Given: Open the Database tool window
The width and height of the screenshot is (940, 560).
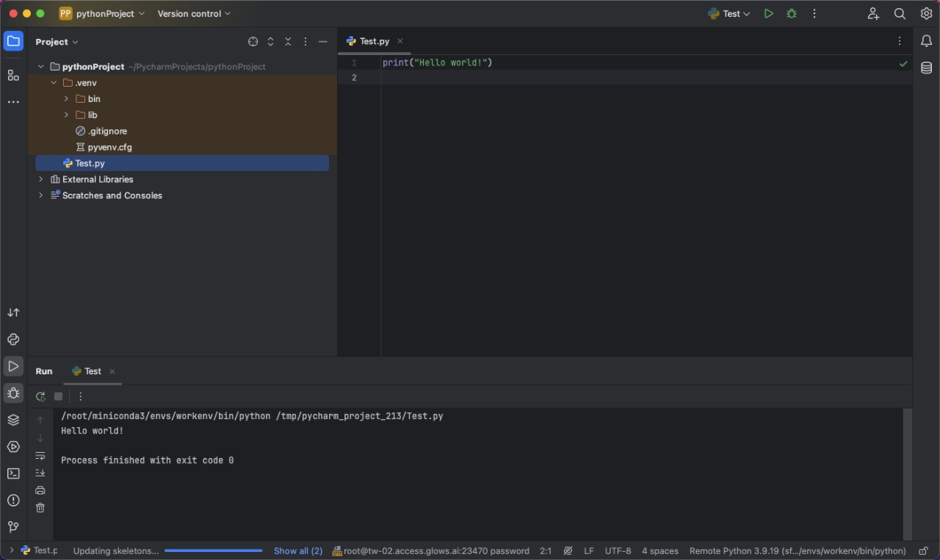Looking at the screenshot, I should tap(926, 68).
